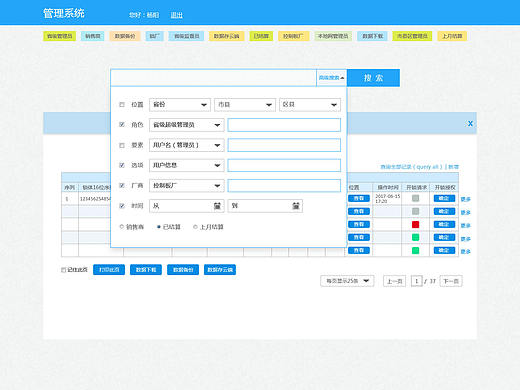Screen dimensions: 520x390
Task: Open the yellow 控制板厂 tag tab
Action: [x=293, y=36]
